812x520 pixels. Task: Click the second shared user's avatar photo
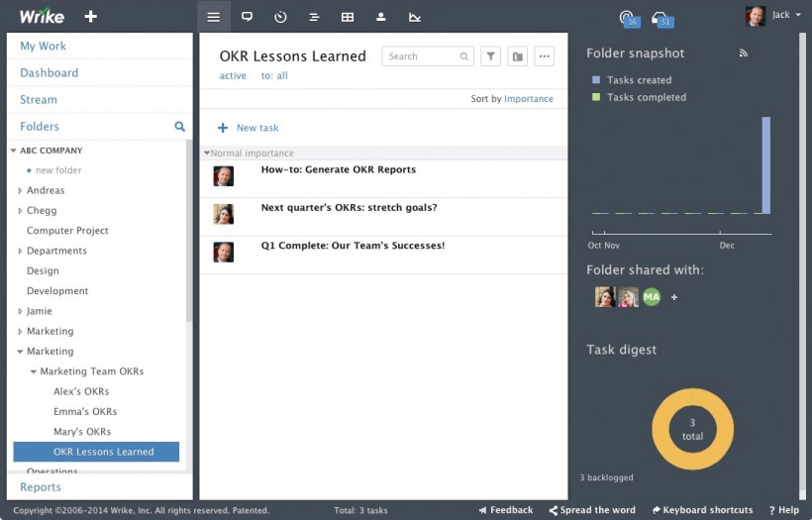(628, 297)
